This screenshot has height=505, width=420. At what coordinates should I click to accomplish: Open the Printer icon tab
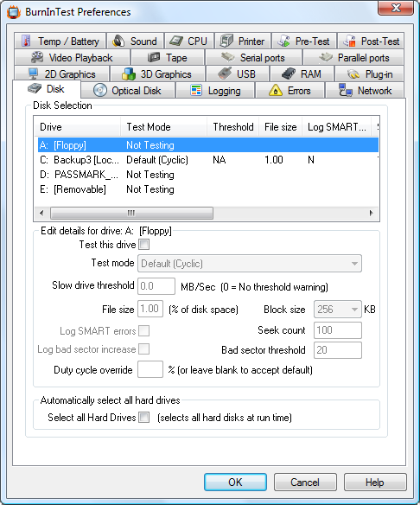click(226, 41)
